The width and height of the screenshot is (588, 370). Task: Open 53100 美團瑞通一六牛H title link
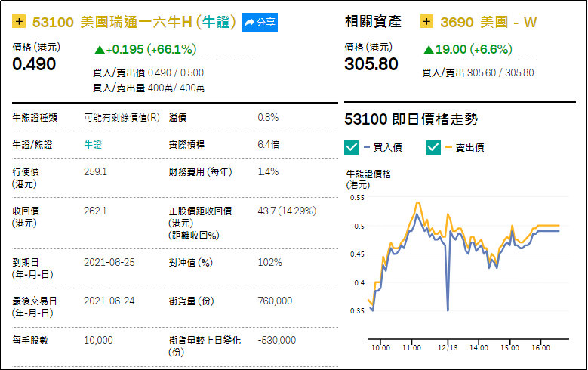click(x=134, y=22)
